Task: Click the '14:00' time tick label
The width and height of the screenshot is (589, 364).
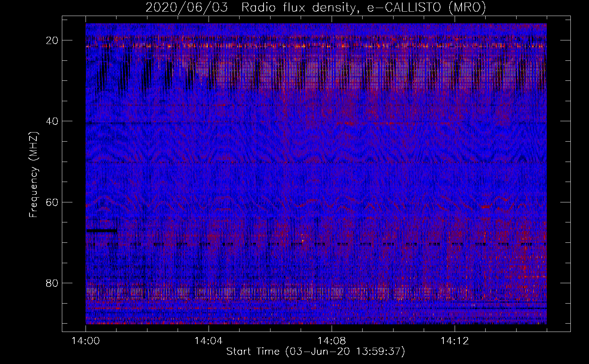Action: pos(86,341)
